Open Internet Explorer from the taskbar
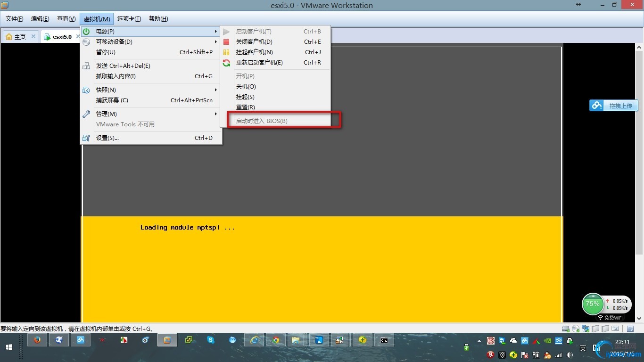This screenshot has width=644, height=362. pyautogui.click(x=254, y=340)
